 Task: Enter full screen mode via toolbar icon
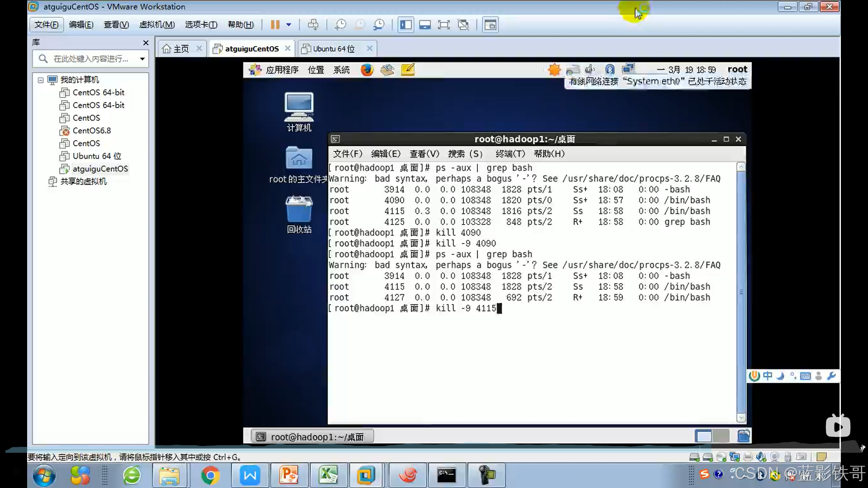pyautogui.click(x=444, y=25)
